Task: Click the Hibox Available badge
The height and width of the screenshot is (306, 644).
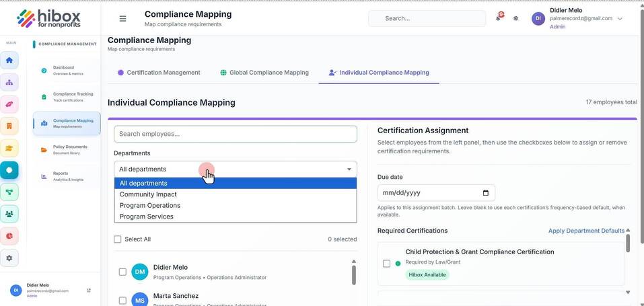Action: coord(427,275)
